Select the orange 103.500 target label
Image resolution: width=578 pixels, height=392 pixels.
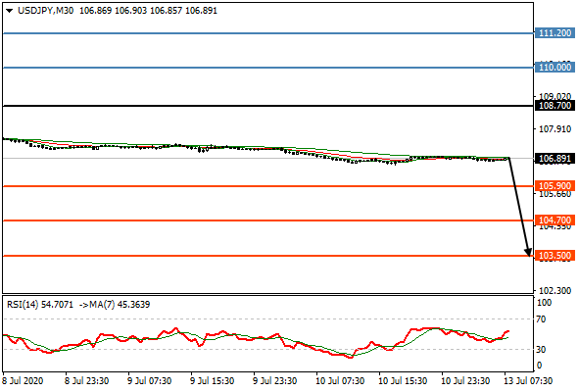point(554,255)
